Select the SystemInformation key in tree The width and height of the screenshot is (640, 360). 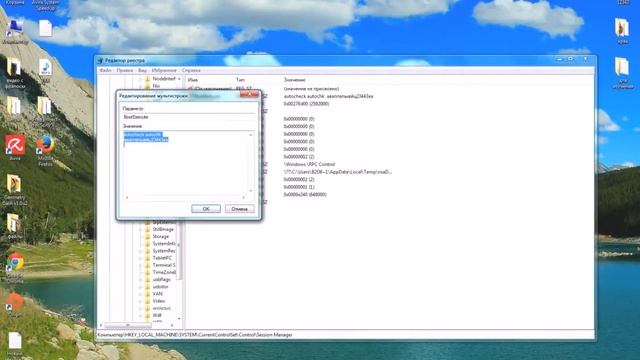click(164, 244)
